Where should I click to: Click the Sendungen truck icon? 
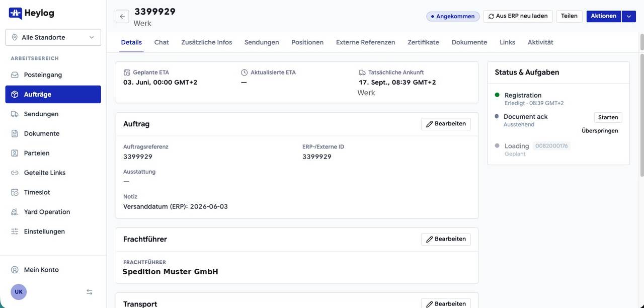[x=15, y=114]
